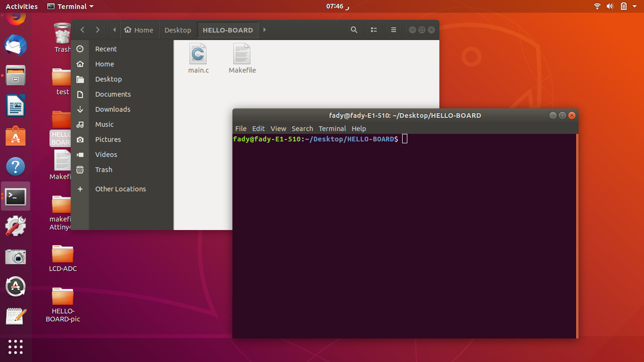Go to Home in the Files sidebar
644x362 pixels.
click(122, 64)
